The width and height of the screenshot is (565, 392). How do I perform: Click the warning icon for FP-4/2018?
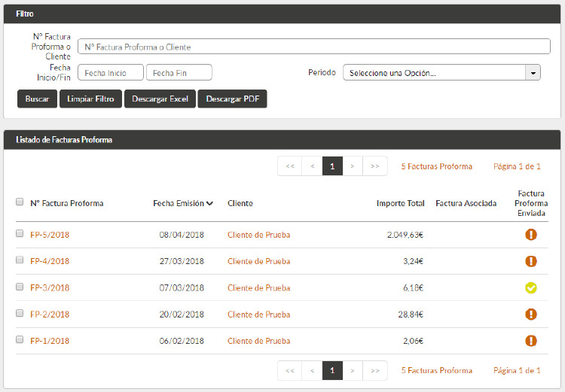(531, 261)
